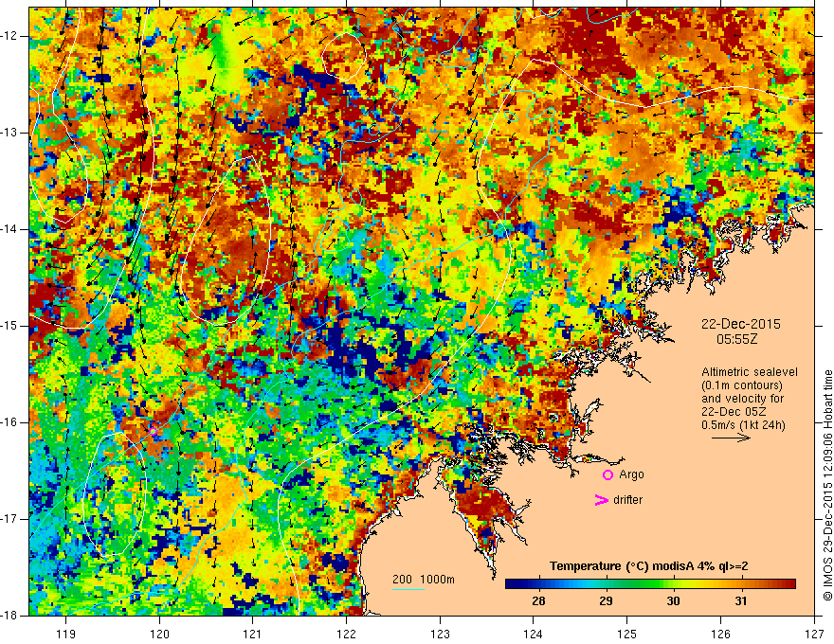The image size is (834, 644).
Task: Click the '28' color bar tick label
Action: coord(538,601)
